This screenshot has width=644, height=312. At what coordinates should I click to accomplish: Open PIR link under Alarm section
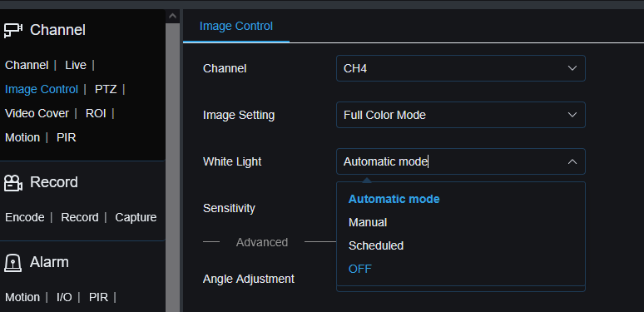click(x=98, y=297)
